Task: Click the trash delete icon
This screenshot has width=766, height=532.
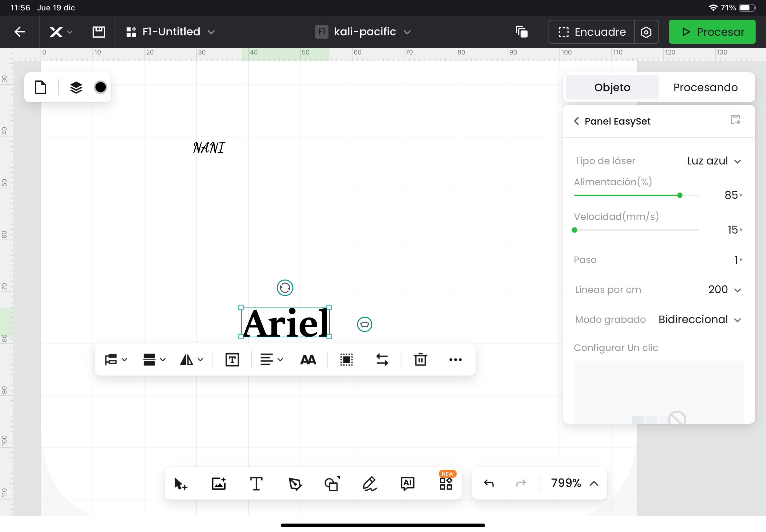Action: coord(420,359)
